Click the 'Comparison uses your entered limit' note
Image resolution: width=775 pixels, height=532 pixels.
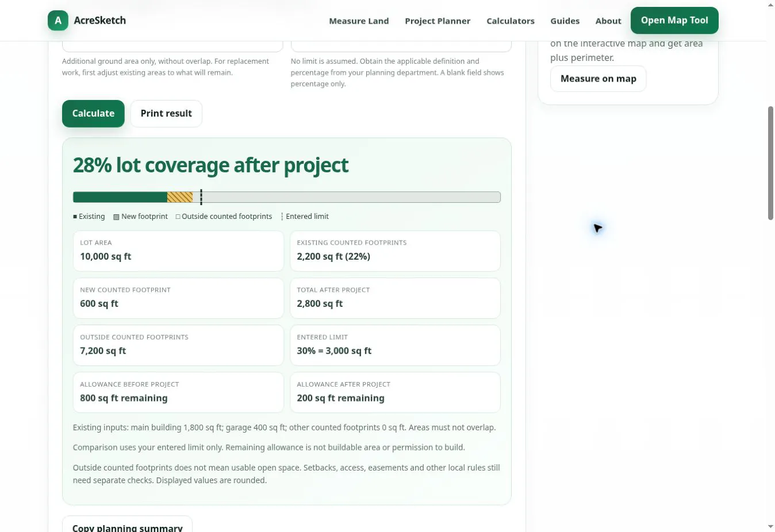coord(268,448)
